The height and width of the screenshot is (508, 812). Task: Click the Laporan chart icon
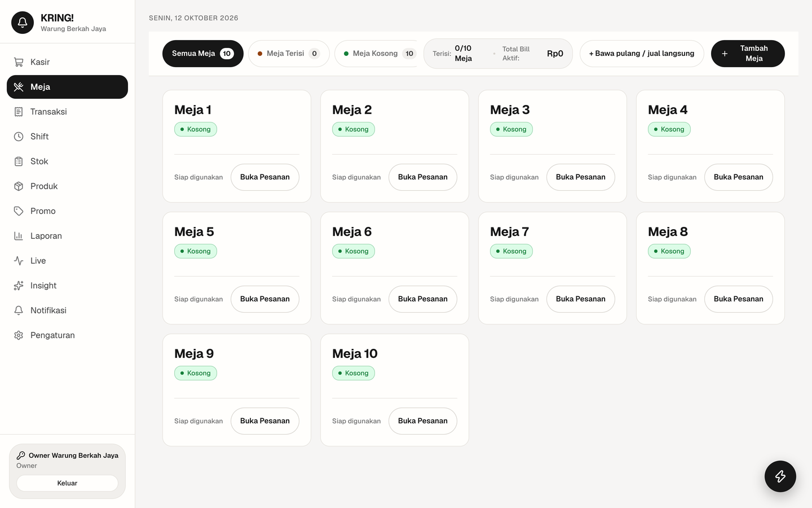point(19,236)
